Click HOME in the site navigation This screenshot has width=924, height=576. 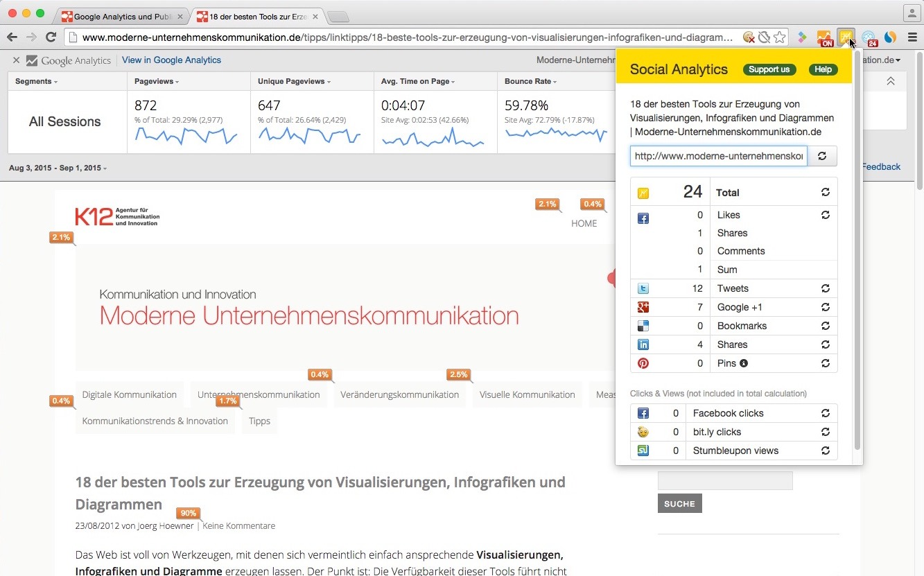coord(584,223)
